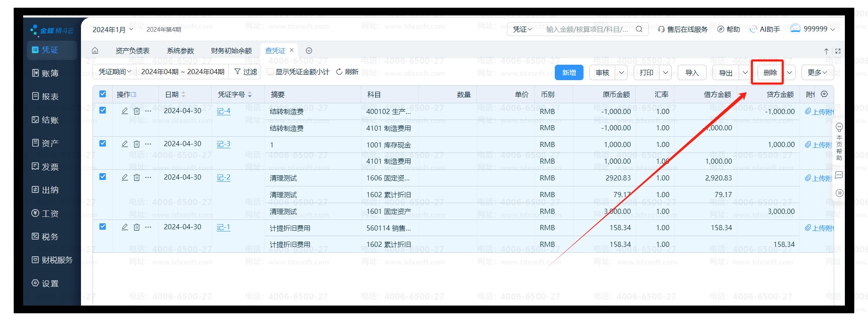Delete voucher 记-3 using trash icon
Screen dimensions: 868x321
click(x=137, y=144)
